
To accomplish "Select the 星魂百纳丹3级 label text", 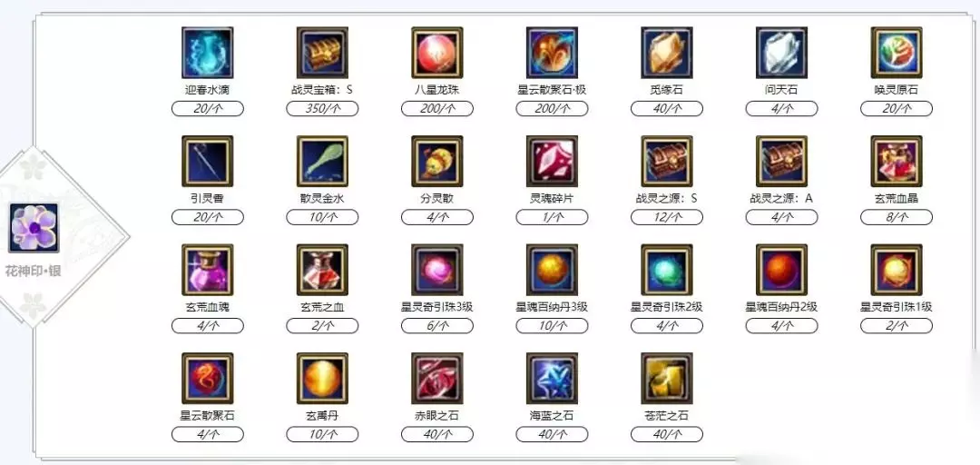I will [x=552, y=307].
